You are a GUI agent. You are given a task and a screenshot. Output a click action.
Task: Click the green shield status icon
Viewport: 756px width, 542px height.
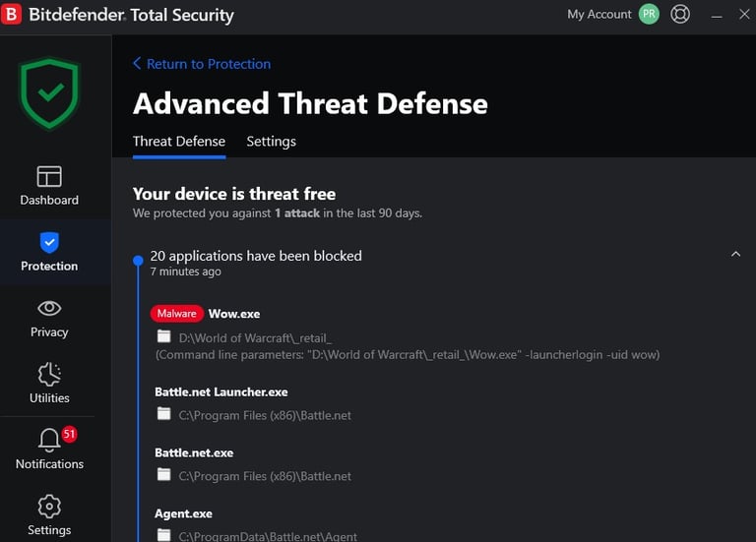click(49, 94)
